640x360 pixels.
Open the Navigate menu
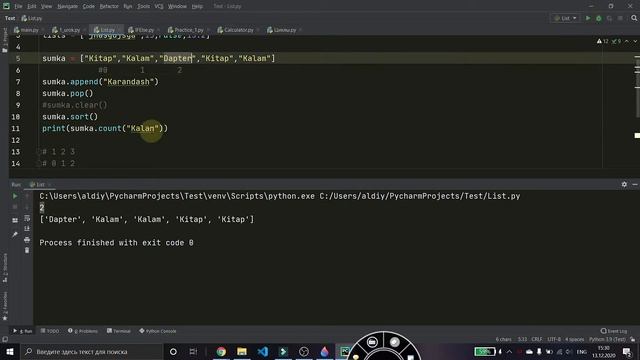pyautogui.click(x=67, y=7)
